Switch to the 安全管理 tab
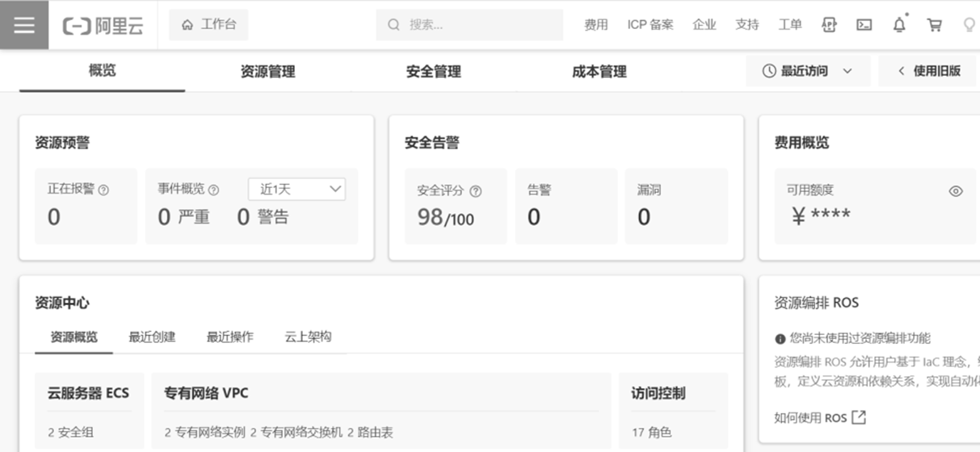This screenshot has width=980, height=452. coord(433,72)
